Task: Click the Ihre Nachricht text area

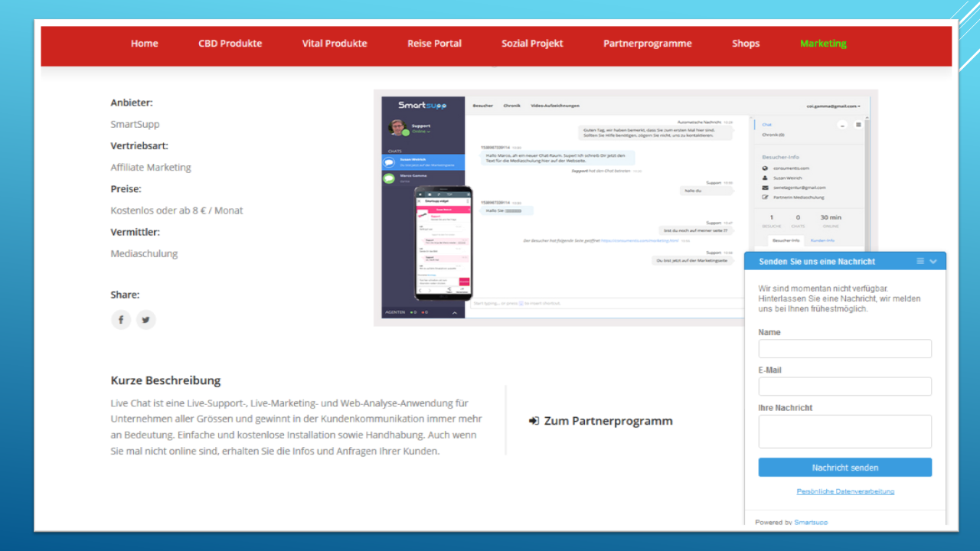Action: [844, 432]
